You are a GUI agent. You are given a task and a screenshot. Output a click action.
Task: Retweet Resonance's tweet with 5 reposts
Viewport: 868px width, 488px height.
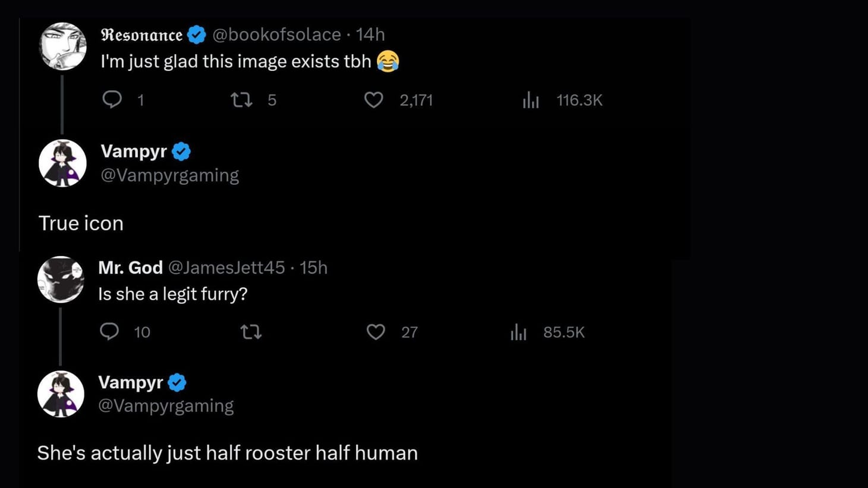pyautogui.click(x=241, y=100)
